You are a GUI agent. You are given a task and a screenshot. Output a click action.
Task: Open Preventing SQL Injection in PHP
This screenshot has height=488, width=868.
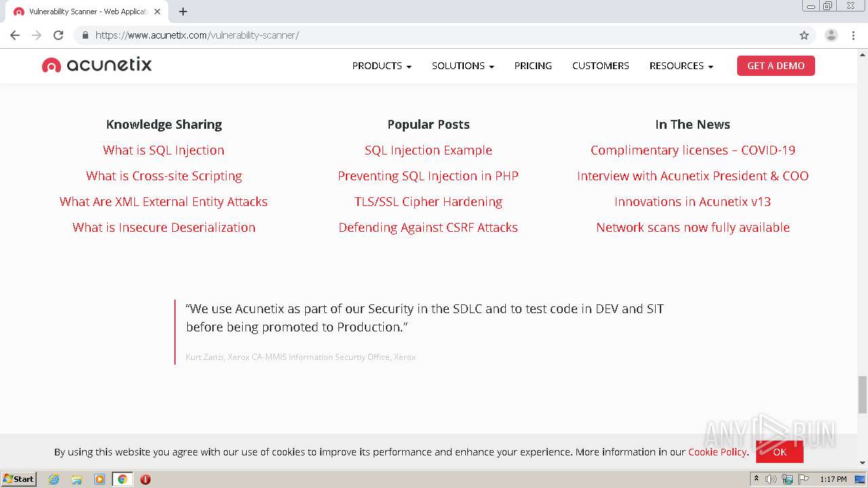[429, 176]
